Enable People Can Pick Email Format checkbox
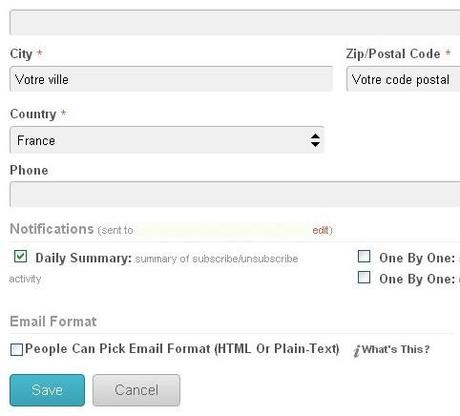Viewport: 460px width, 416px height. point(16,350)
